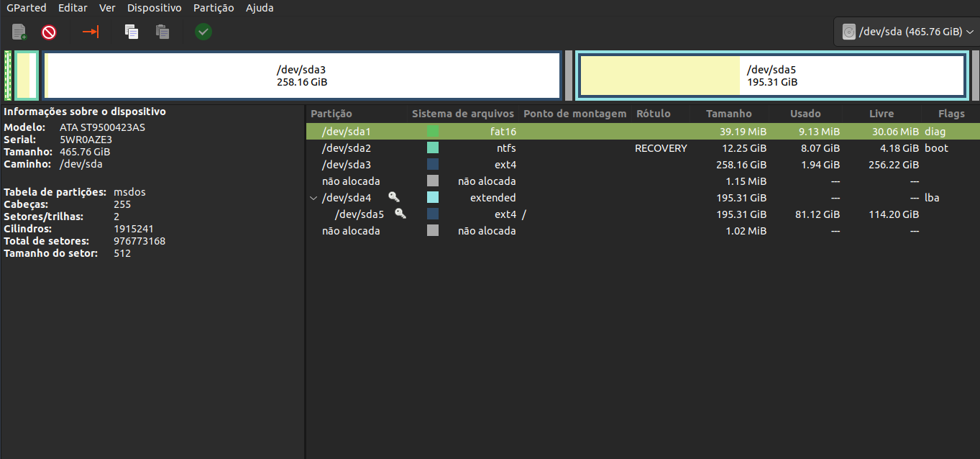Click the /dev/sda3 ext4 color swatch
Viewport: 980px width, 459px height.
pyautogui.click(x=433, y=164)
